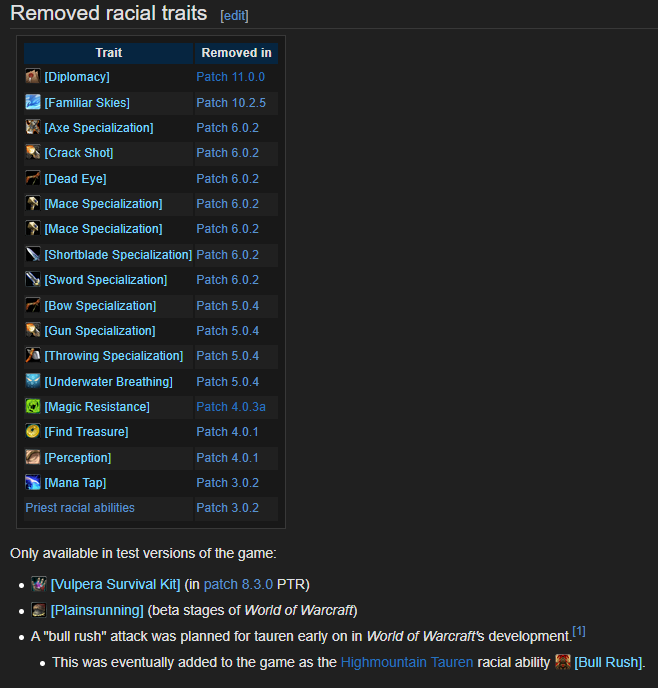Click the Find Treasure icon
This screenshot has width=658, height=688.
pyautogui.click(x=33, y=431)
